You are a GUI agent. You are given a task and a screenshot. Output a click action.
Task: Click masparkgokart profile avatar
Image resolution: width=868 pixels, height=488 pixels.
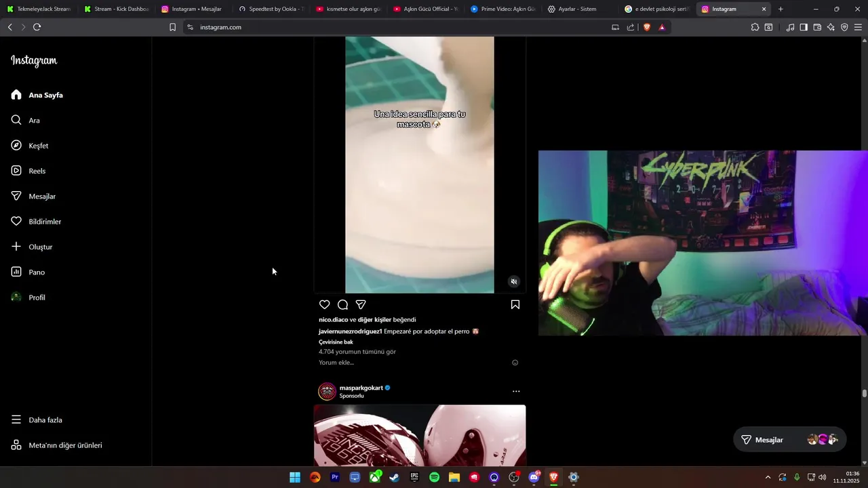pyautogui.click(x=328, y=391)
